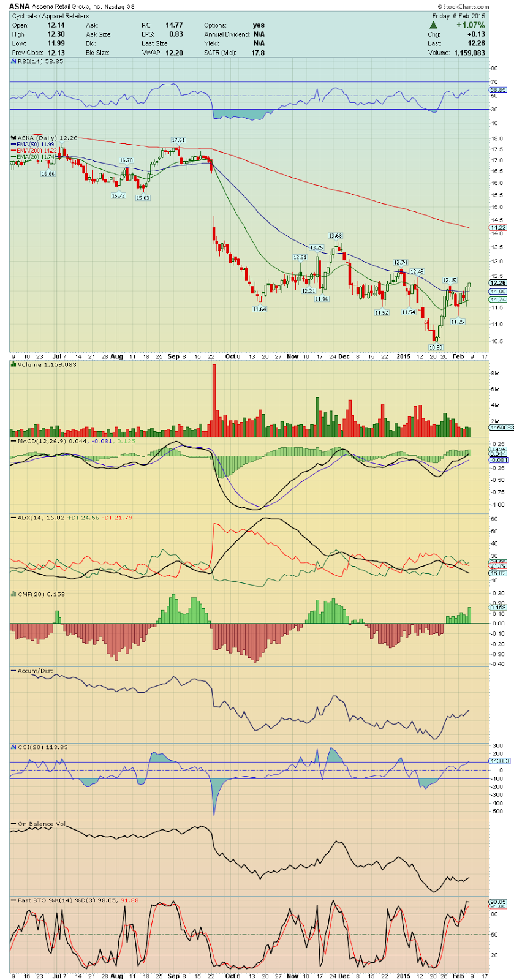Click the 15.72 low price annotation

[118, 195]
